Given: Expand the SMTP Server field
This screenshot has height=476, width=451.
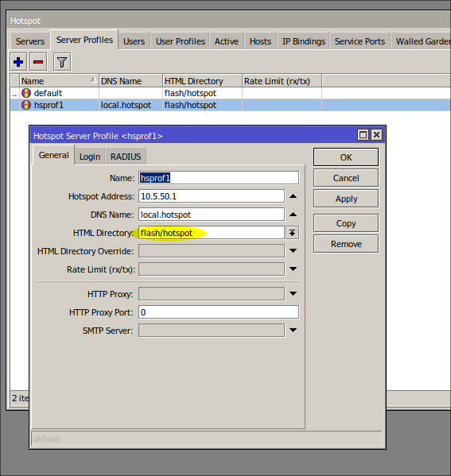Looking at the screenshot, I should pos(293,331).
